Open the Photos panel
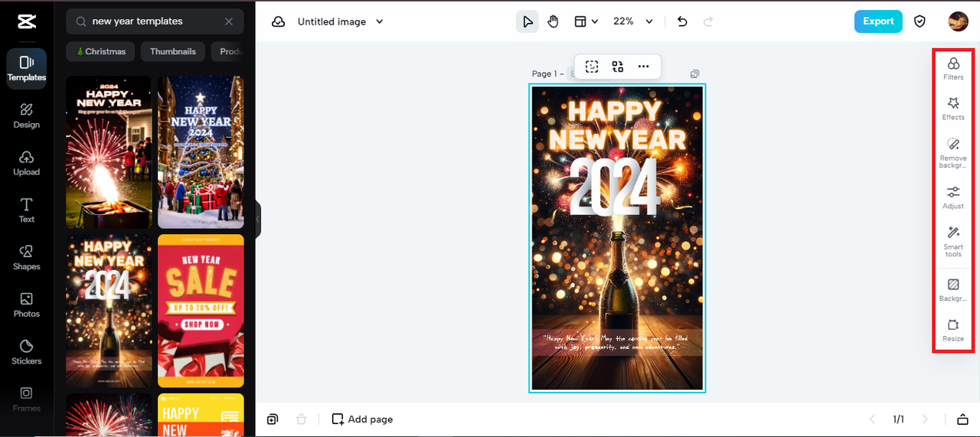 tap(26, 305)
